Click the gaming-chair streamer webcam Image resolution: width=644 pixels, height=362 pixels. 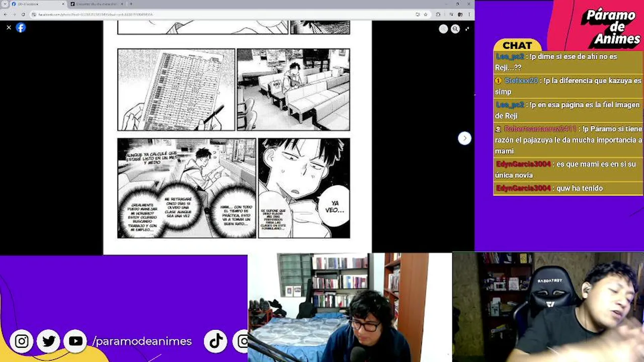click(548, 307)
